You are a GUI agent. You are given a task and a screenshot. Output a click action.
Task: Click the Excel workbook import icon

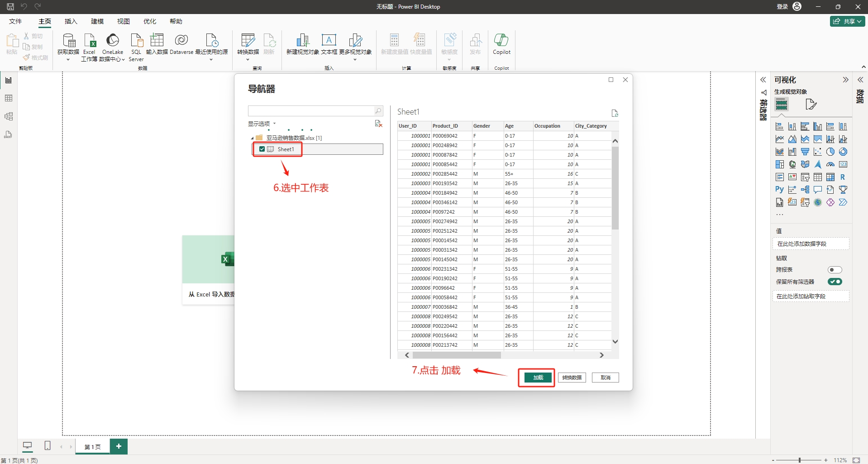pyautogui.click(x=90, y=40)
